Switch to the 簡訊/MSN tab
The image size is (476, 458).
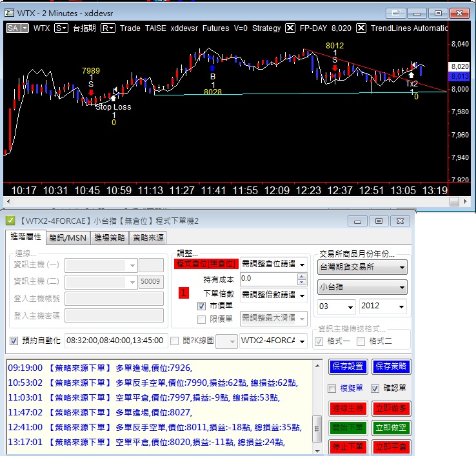[x=68, y=237]
